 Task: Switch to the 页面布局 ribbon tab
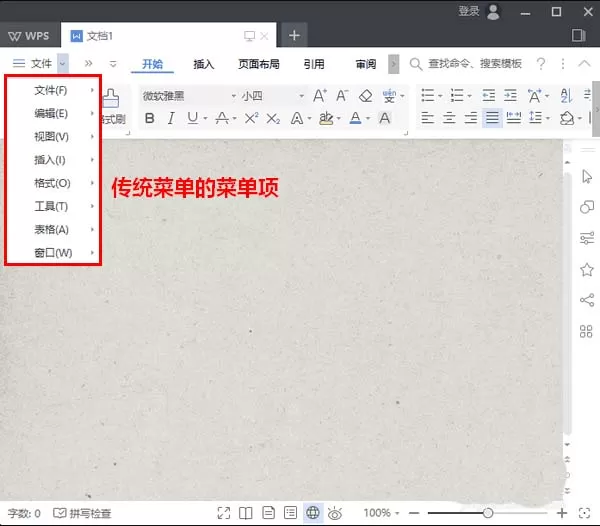click(x=259, y=64)
